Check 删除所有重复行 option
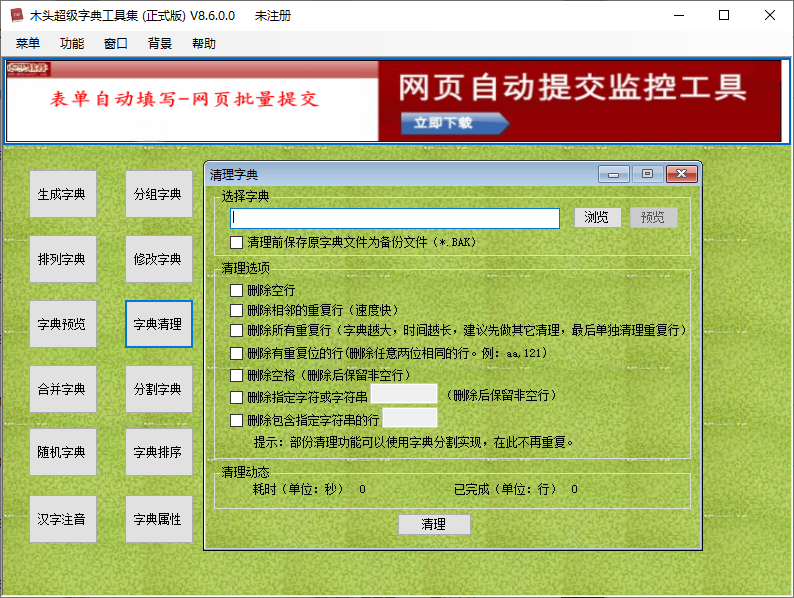 237,330
